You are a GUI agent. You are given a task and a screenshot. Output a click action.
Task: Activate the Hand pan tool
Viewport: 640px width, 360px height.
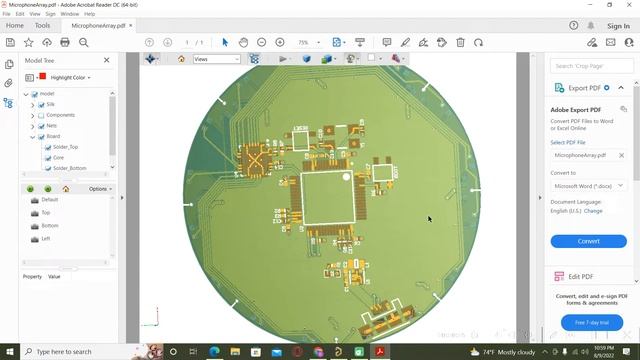coord(243,42)
